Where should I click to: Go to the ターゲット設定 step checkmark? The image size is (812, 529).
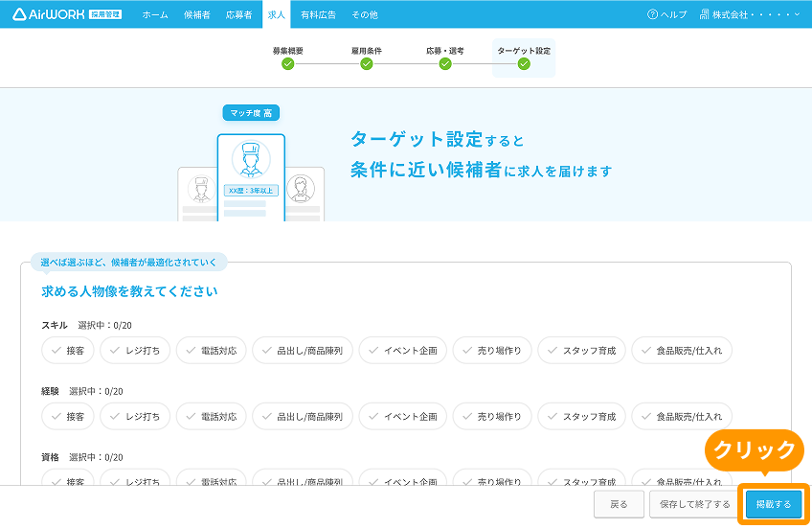click(524, 63)
